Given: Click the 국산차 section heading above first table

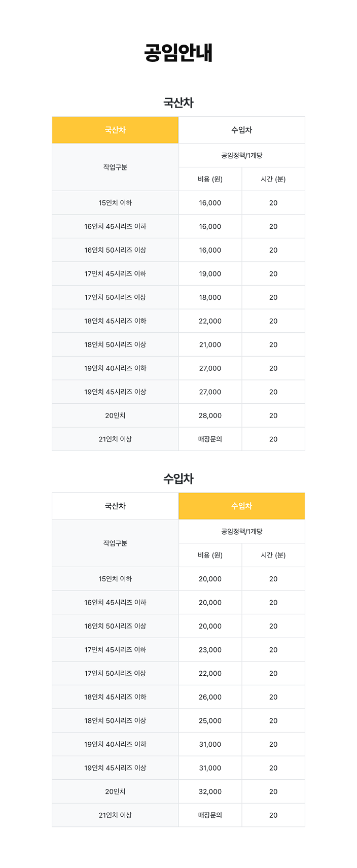Looking at the screenshot, I should coord(178,102).
